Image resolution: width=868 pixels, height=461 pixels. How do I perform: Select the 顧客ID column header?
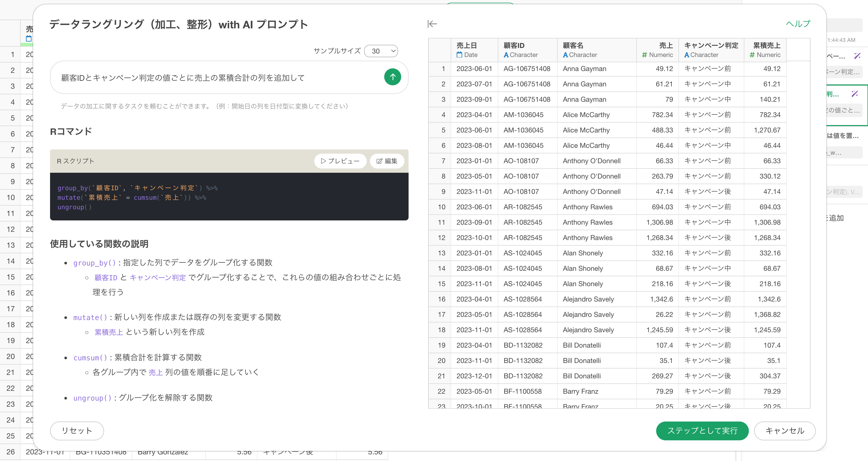pos(527,50)
